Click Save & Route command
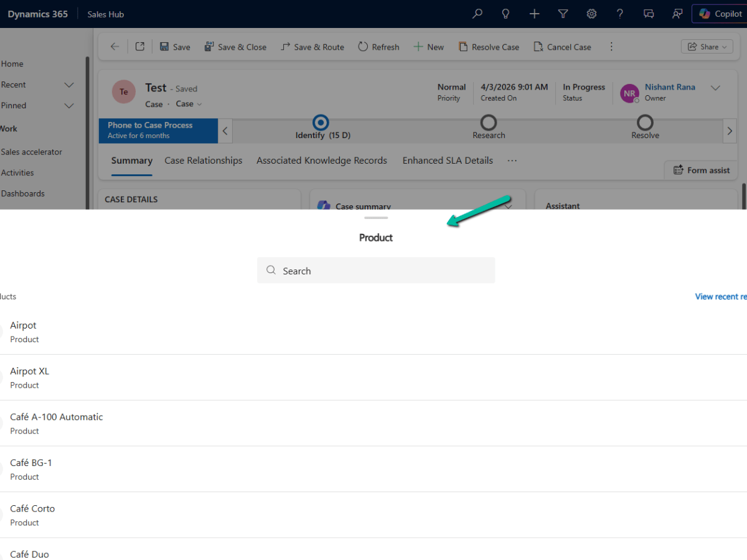This screenshot has width=747, height=560. [312, 47]
